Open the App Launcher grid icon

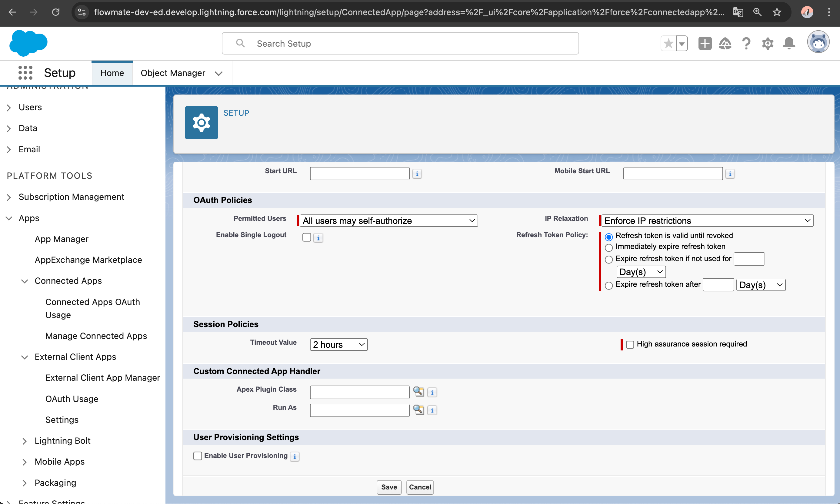25,73
